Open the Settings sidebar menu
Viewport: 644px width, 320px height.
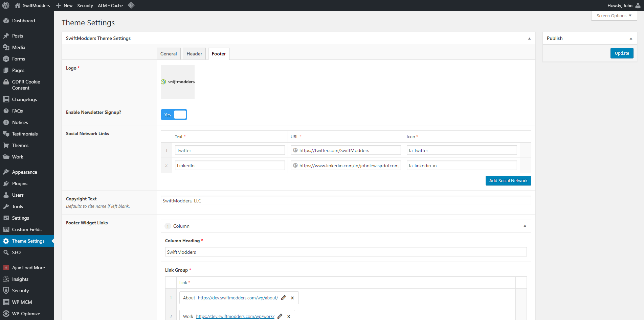coord(21,218)
